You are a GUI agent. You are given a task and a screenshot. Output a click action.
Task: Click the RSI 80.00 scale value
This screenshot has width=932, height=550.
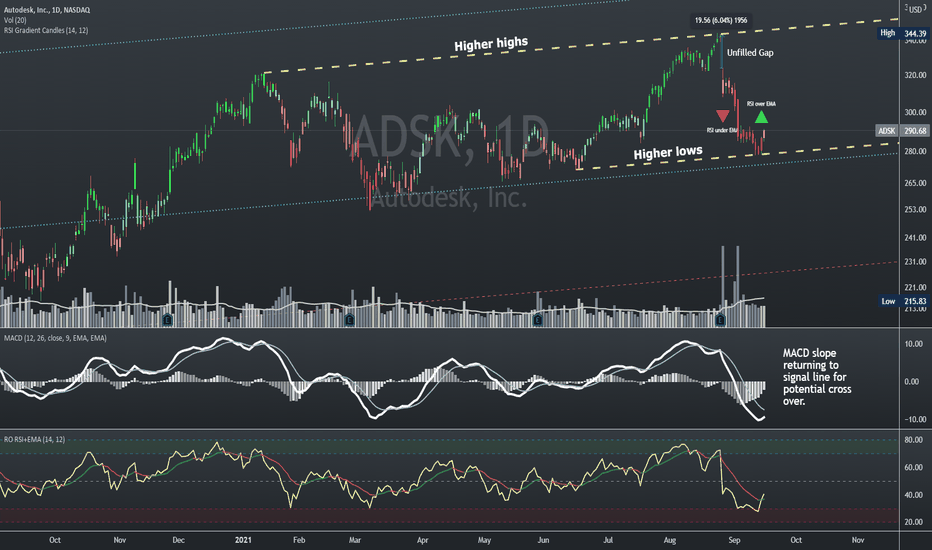click(914, 441)
